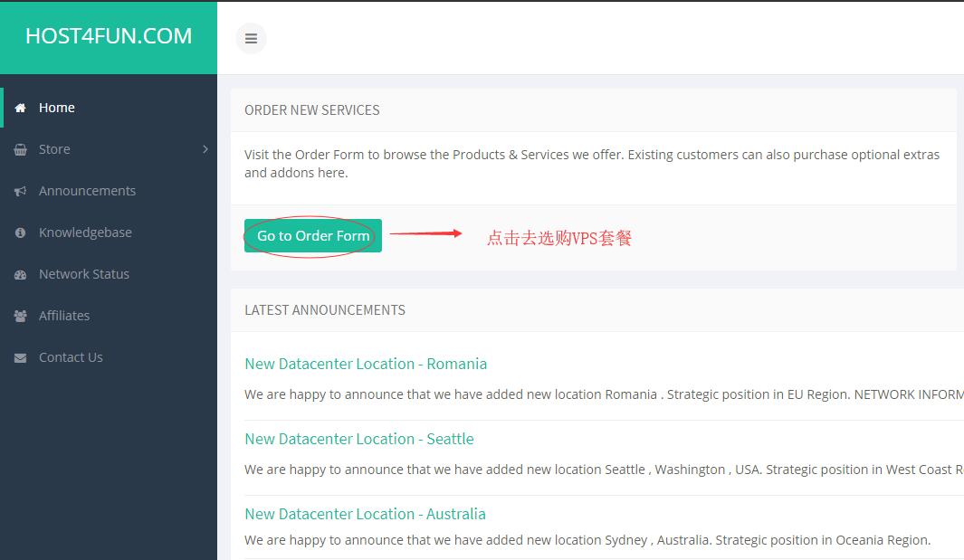Image resolution: width=964 pixels, height=560 pixels.
Task: Click the Affiliates people icon
Action: (19, 315)
